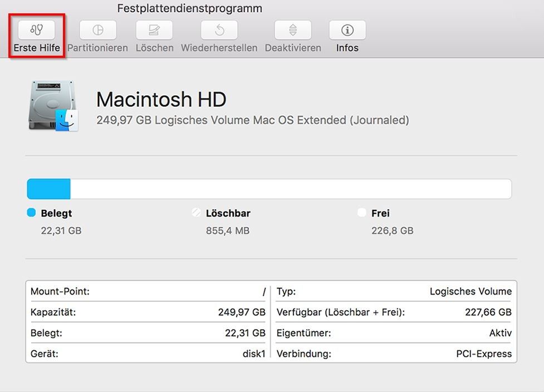Select the Verbindung value PCI-Express
Screen dimensions: 544x392
tap(483, 354)
